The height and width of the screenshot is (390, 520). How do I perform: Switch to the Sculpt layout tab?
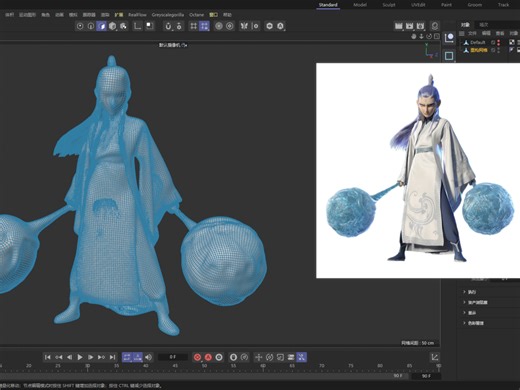click(x=389, y=5)
